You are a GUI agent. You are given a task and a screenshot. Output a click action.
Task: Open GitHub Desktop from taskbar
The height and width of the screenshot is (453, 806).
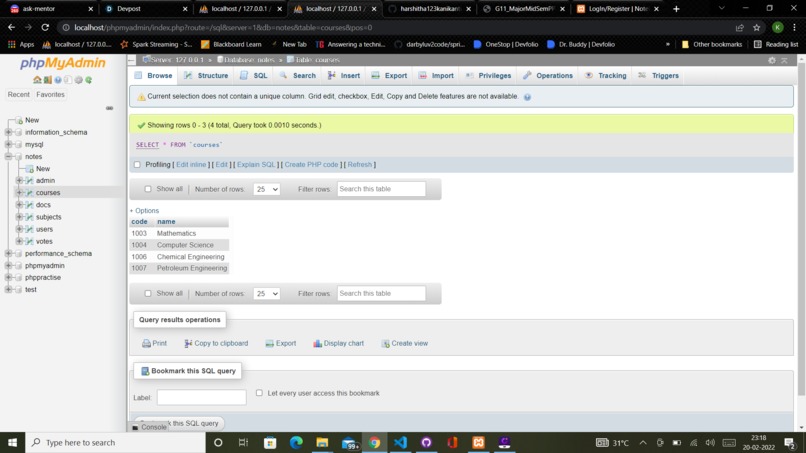(426, 443)
